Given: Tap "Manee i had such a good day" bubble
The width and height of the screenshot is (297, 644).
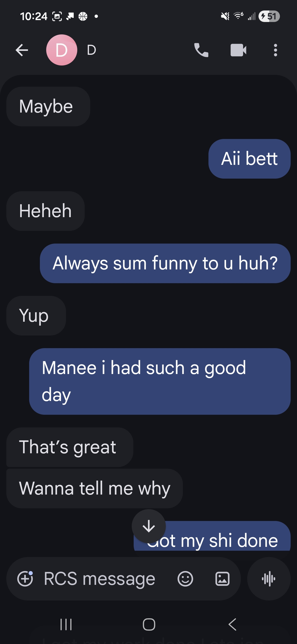Looking at the screenshot, I should coord(160,381).
